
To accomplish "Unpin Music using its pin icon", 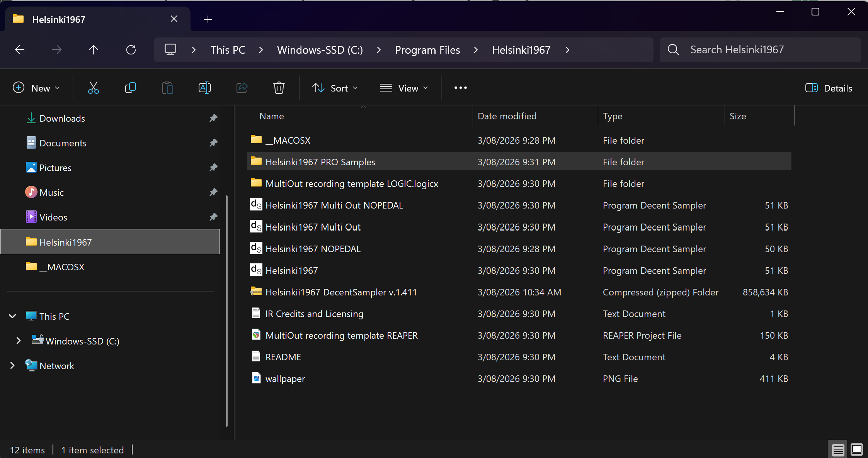I will point(213,192).
